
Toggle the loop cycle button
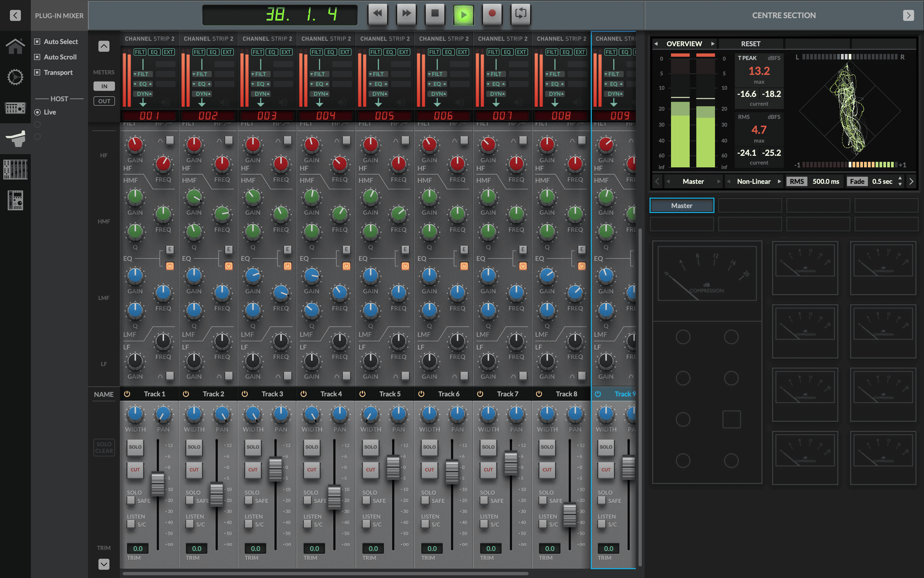pyautogui.click(x=521, y=14)
